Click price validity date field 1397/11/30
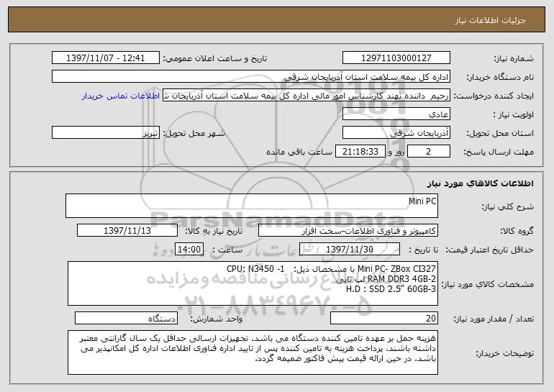 pyautogui.click(x=350, y=250)
